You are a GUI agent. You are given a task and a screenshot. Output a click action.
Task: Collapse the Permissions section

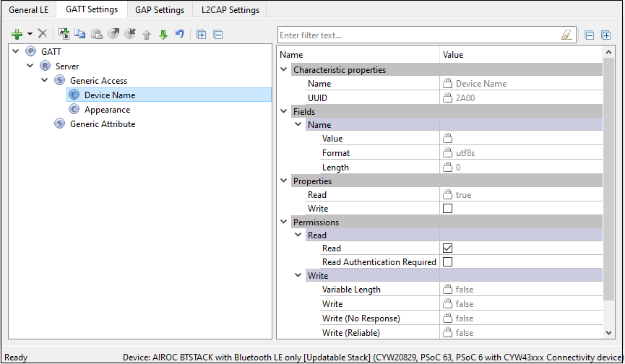[284, 222]
